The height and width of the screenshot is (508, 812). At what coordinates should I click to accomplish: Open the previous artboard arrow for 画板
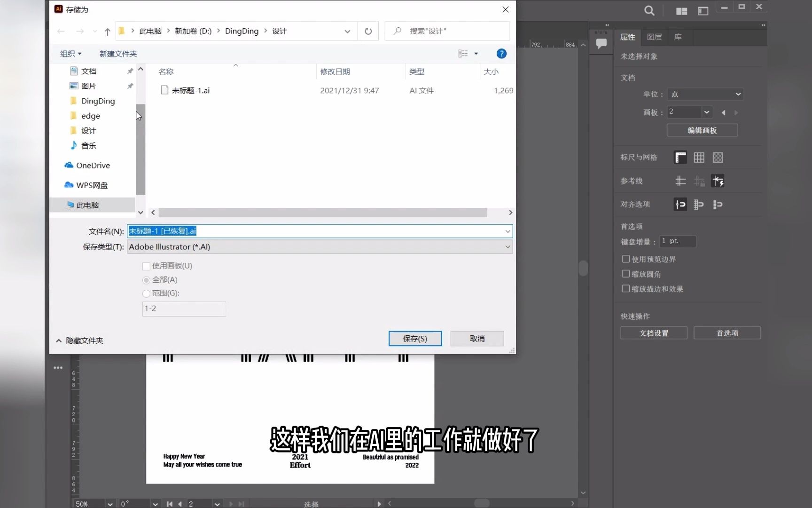pos(724,112)
